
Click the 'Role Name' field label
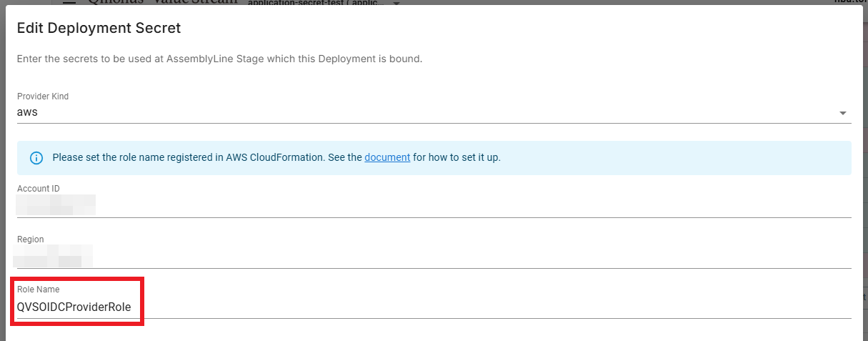[x=39, y=290]
